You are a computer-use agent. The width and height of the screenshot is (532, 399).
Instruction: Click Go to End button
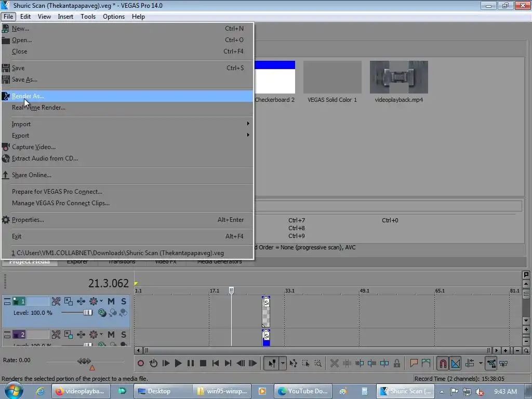coord(228,363)
